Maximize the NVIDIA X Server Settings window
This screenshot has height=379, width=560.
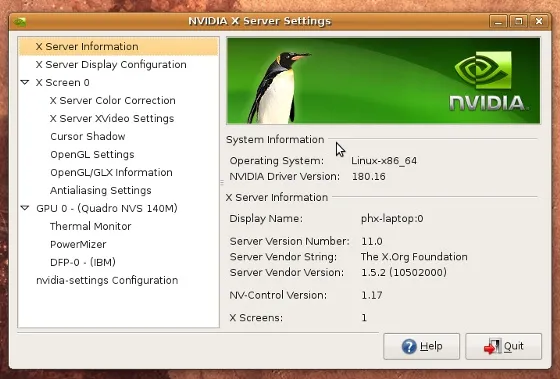pyautogui.click(x=519, y=21)
